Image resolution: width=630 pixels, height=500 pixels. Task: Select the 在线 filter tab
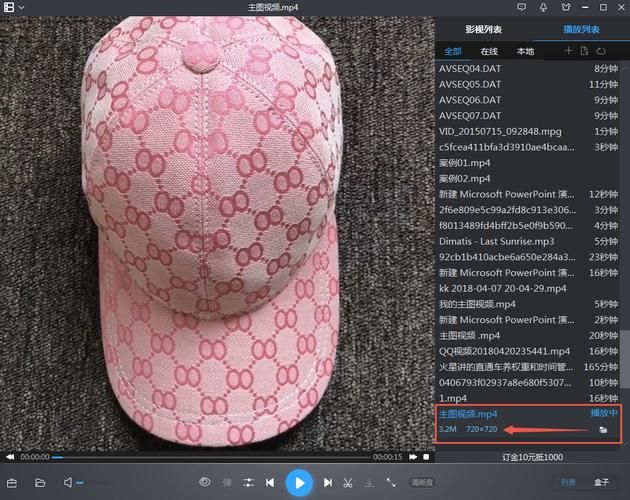point(489,51)
